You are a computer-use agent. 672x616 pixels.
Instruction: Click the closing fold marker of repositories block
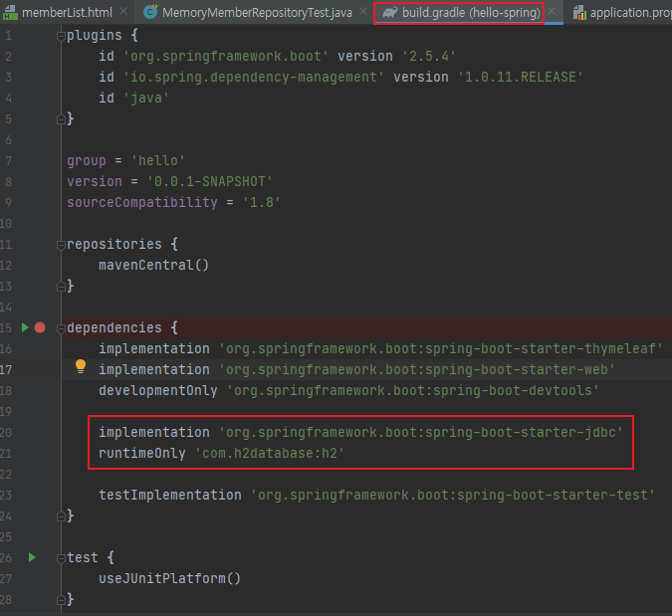coord(61,287)
